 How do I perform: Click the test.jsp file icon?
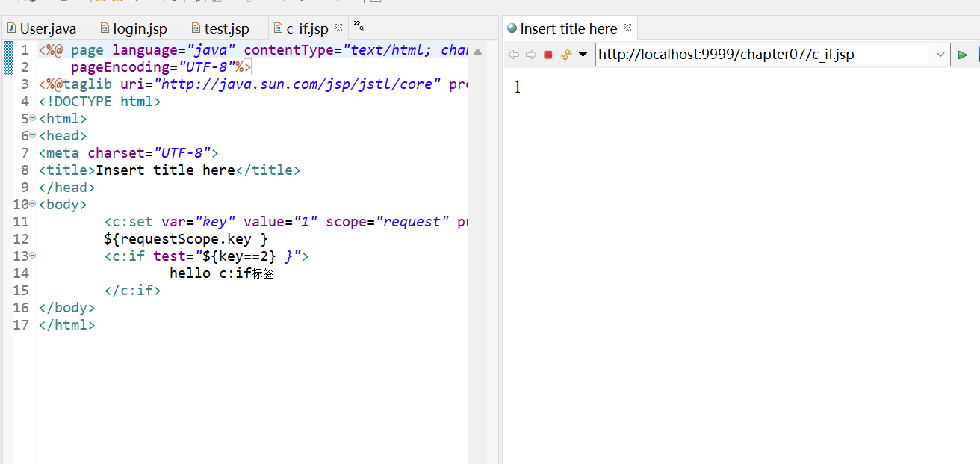pyautogui.click(x=196, y=28)
